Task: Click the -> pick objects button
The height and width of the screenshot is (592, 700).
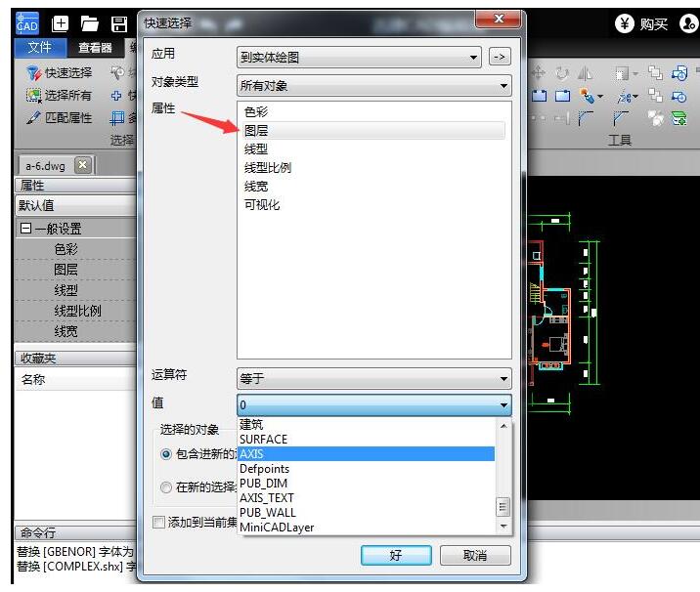Action: pyautogui.click(x=500, y=57)
